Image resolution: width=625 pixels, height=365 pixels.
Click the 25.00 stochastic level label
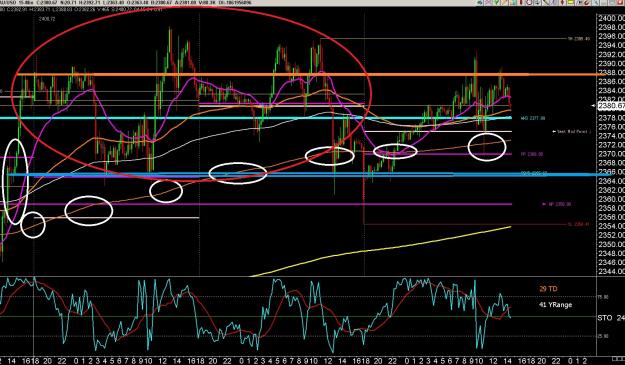[603, 336]
